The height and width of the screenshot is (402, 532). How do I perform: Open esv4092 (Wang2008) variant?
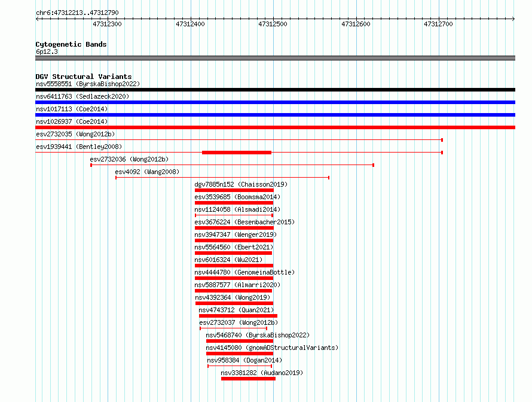click(147, 172)
